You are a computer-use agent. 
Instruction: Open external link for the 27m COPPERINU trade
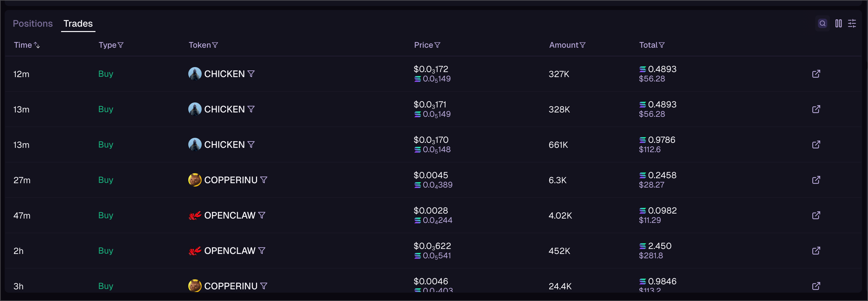click(x=816, y=180)
